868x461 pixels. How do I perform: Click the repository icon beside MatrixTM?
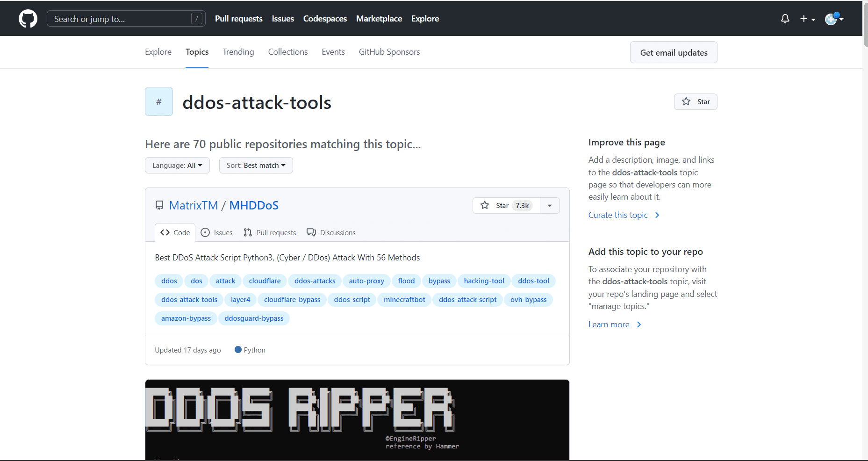159,205
